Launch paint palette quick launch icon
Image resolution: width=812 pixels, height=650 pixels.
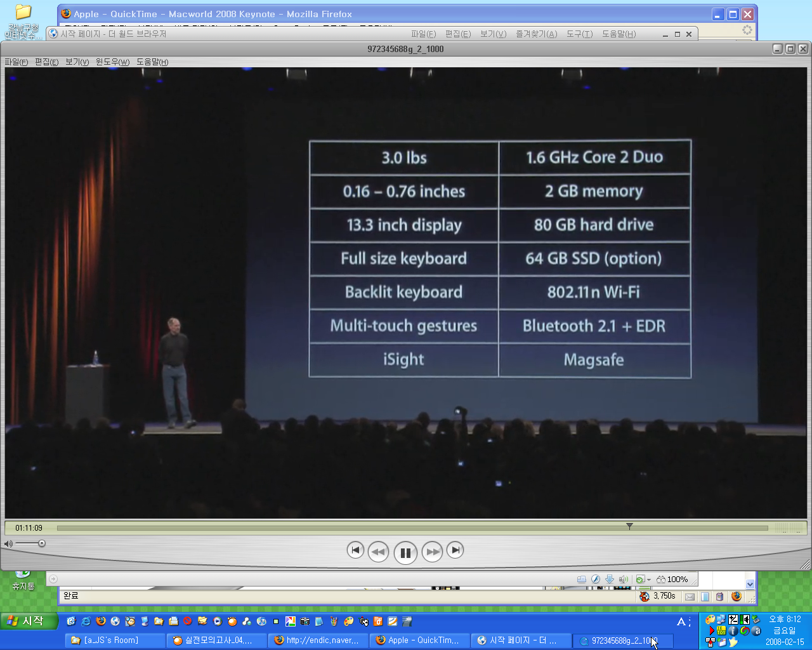point(349,621)
